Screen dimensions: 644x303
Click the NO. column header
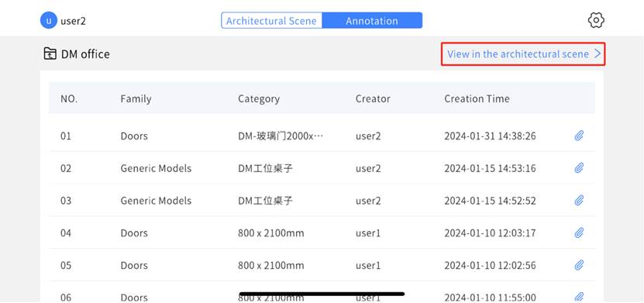coord(69,98)
